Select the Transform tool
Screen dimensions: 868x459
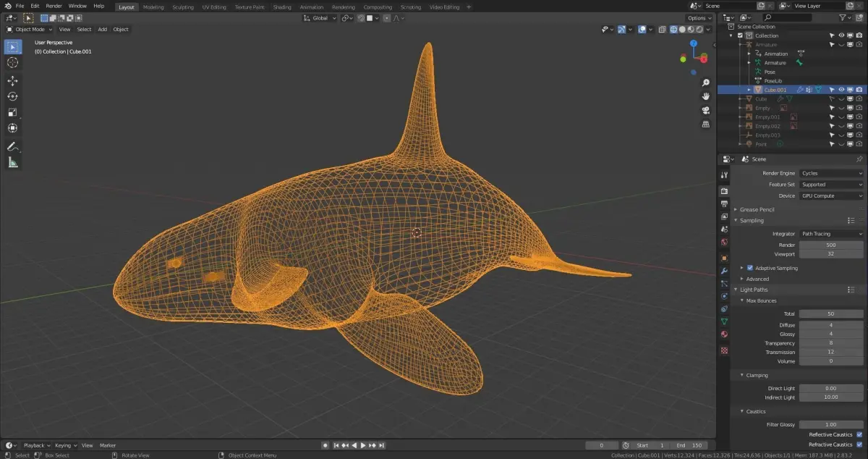pyautogui.click(x=12, y=128)
